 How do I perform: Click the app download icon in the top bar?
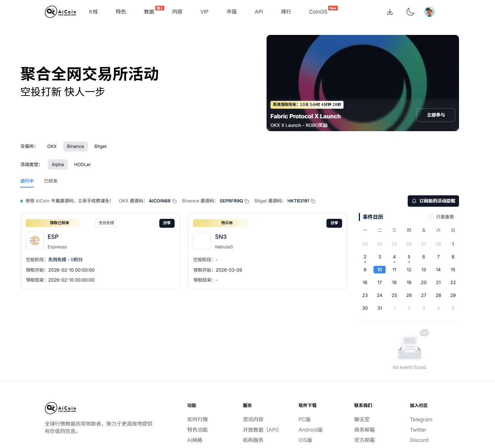coord(390,12)
